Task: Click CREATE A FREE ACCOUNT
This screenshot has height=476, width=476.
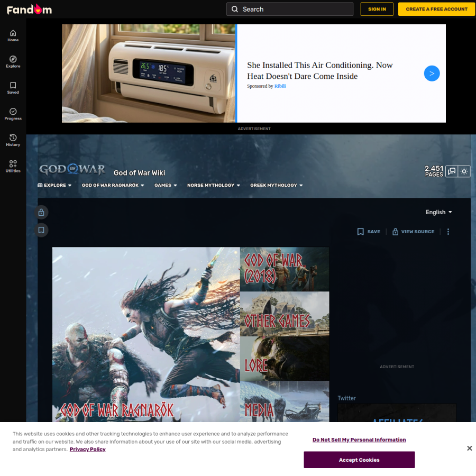Action: 436,9
